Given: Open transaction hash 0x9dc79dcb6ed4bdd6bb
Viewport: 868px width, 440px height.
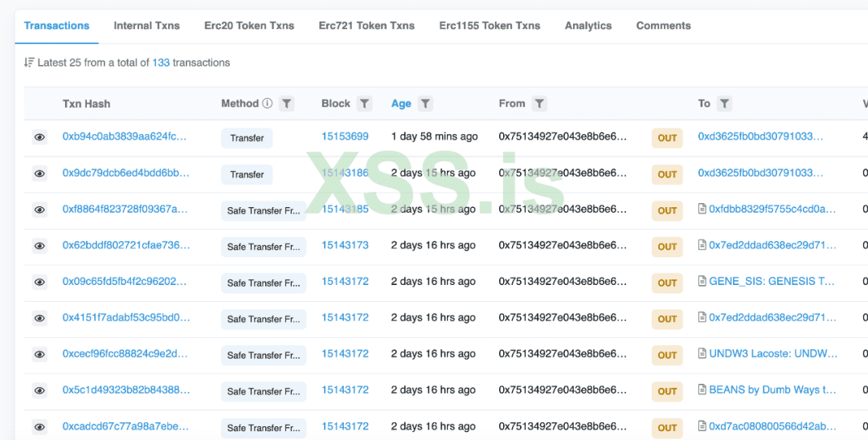Looking at the screenshot, I should tap(125, 173).
